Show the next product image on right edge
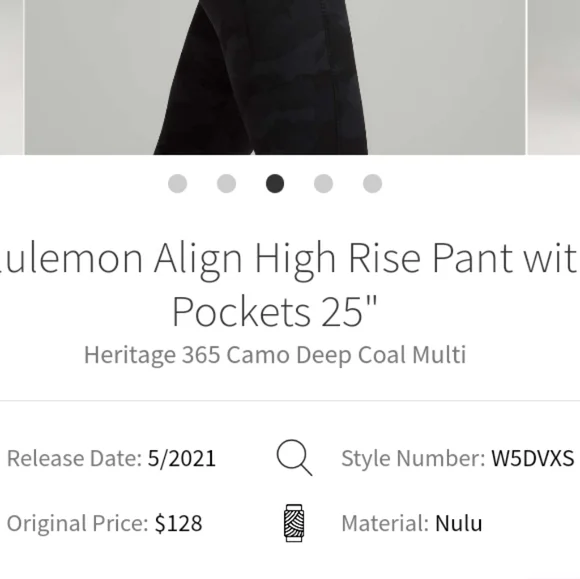 554,77
